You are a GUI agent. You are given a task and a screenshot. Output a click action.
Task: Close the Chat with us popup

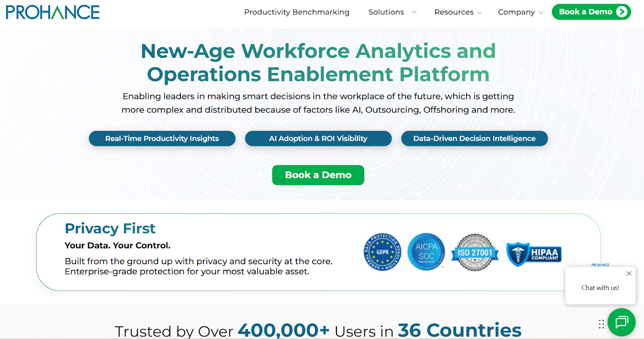click(629, 273)
